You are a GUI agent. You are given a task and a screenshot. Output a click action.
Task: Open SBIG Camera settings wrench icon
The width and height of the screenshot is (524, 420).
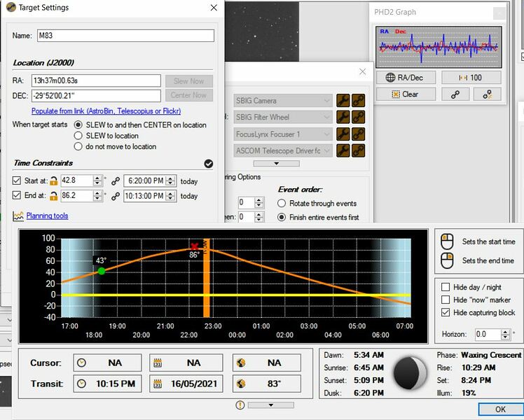(343, 101)
